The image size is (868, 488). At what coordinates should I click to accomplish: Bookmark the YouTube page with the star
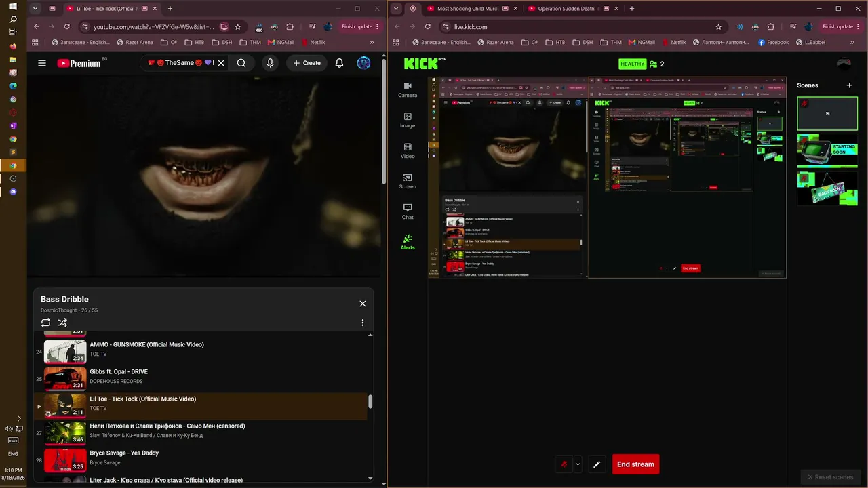[x=238, y=26]
